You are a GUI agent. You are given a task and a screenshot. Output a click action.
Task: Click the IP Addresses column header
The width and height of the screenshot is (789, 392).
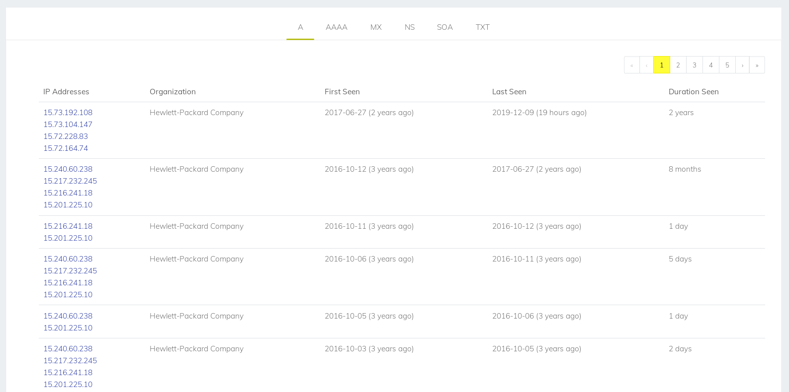(x=66, y=92)
